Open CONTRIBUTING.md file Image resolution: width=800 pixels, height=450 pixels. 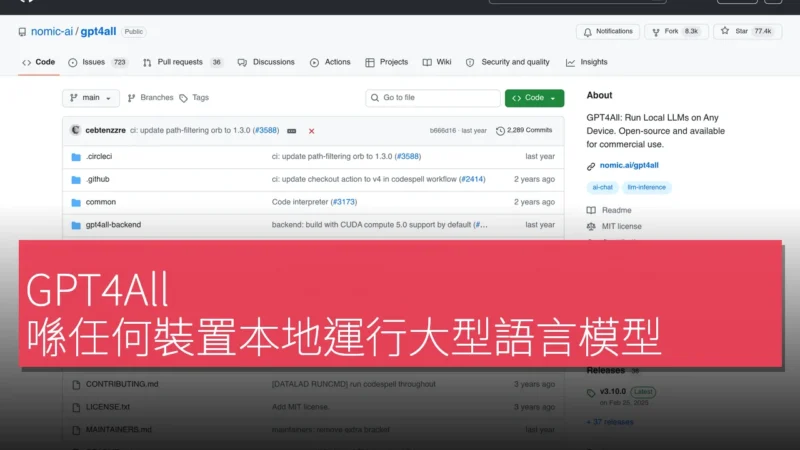coord(122,384)
